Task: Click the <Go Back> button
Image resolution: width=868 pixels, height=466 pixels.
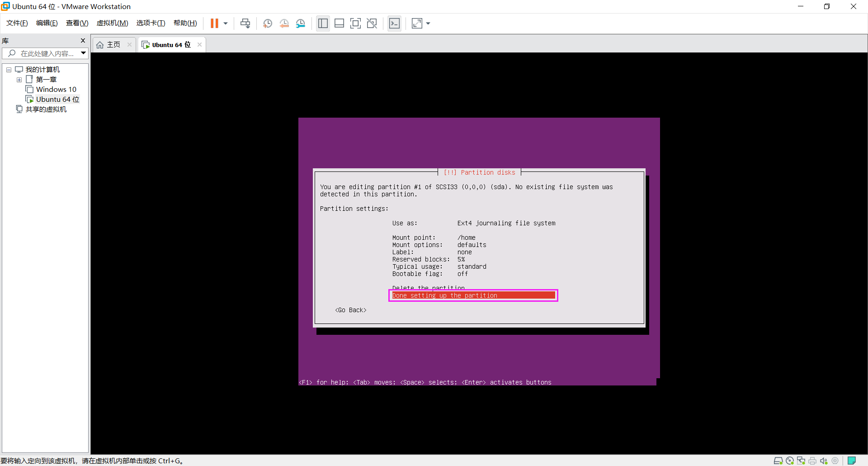Action: tap(351, 310)
